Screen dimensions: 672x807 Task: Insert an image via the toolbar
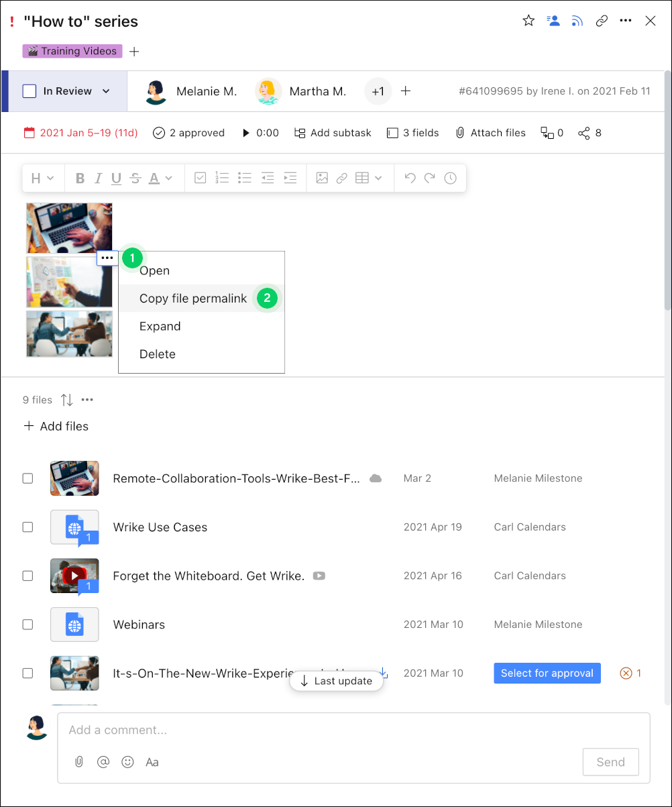(x=322, y=178)
